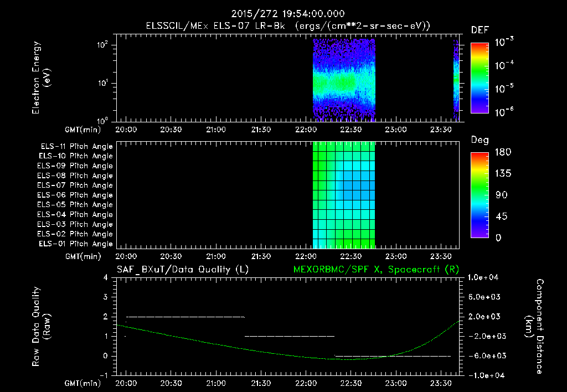Click the timestamp title 2015/272 19:54:00.000
567x392 pixels.
point(288,14)
